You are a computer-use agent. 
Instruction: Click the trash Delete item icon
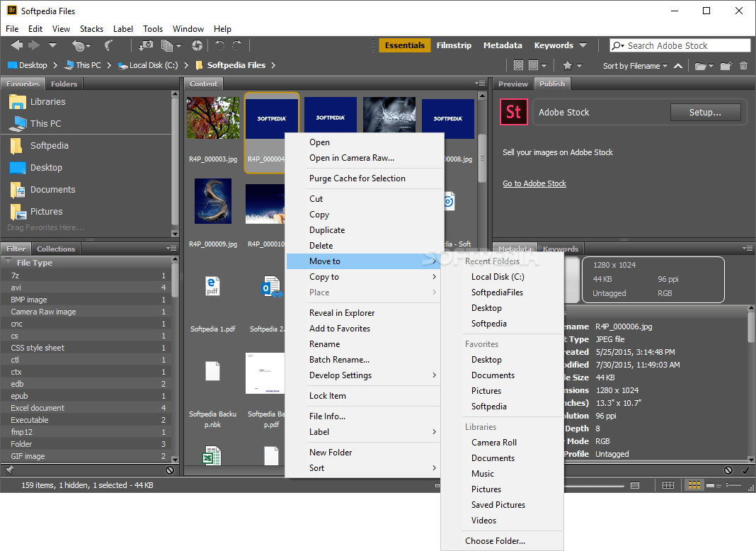point(743,65)
